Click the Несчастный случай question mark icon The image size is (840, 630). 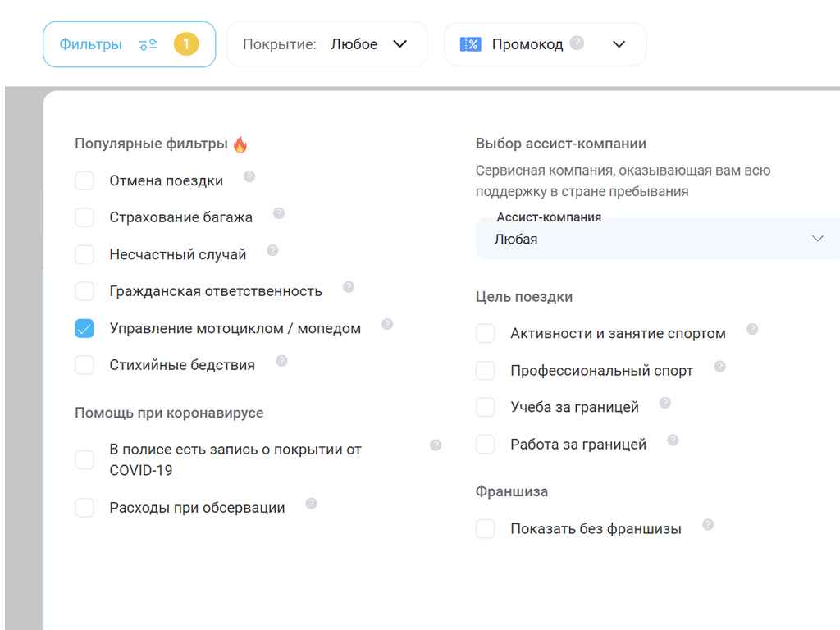coord(272,250)
